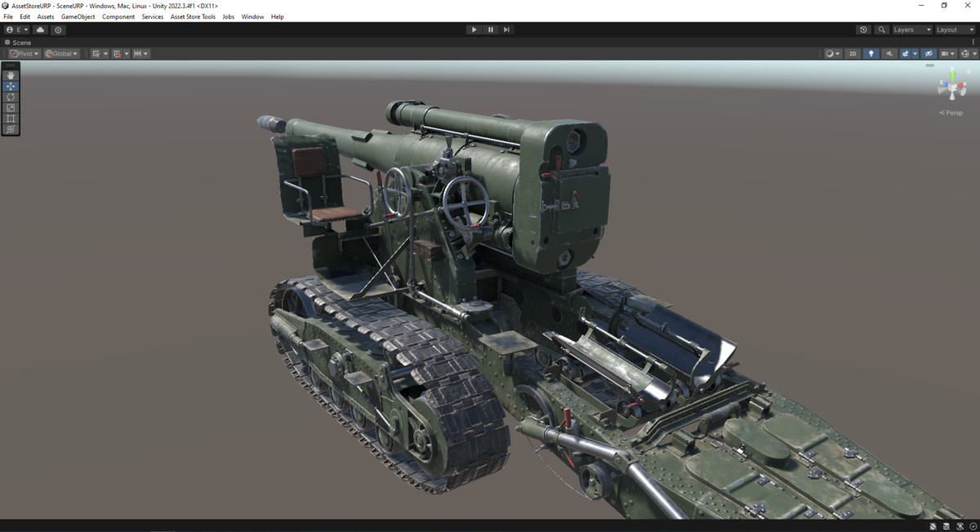Screen dimensions: 980x532
Task: Toggle scene view lighting
Action: pyautogui.click(x=871, y=52)
